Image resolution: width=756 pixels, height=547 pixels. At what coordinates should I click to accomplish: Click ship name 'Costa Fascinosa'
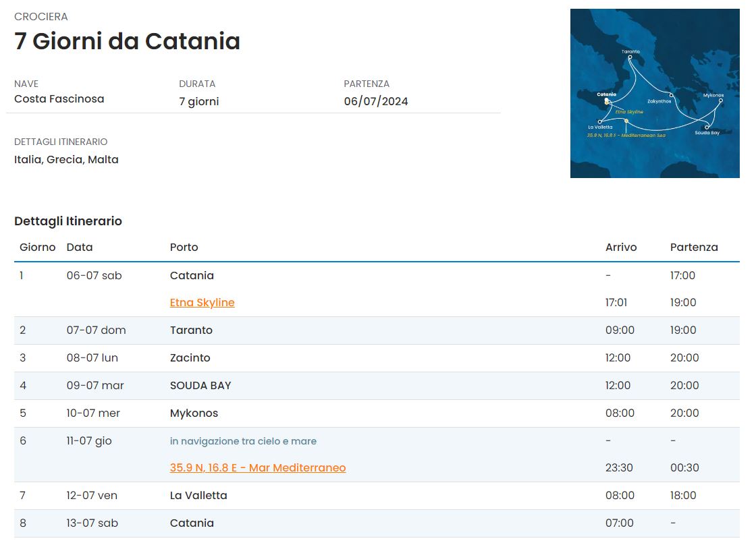[x=59, y=98]
